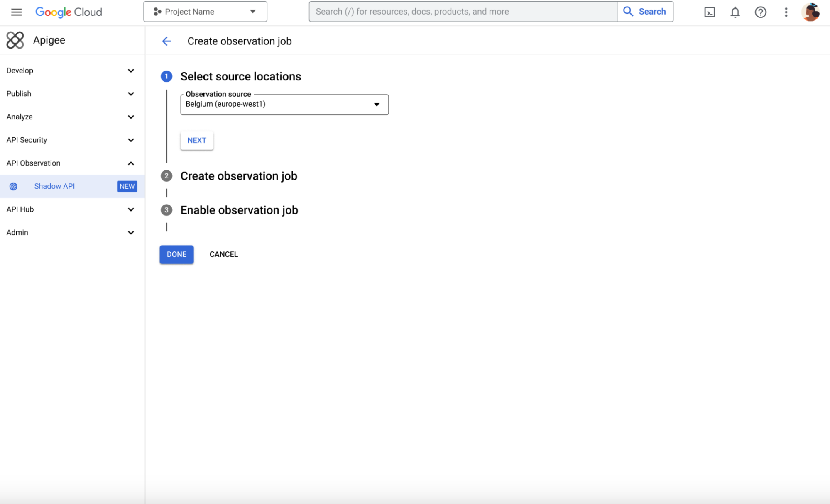Click the DONE button
The width and height of the screenshot is (830, 504).
point(176,254)
